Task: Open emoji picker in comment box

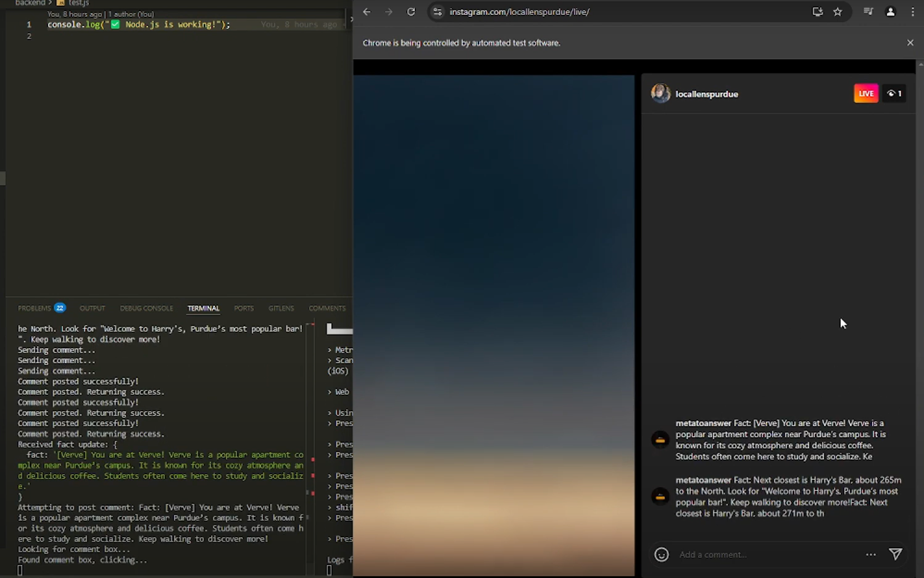Action: click(661, 555)
